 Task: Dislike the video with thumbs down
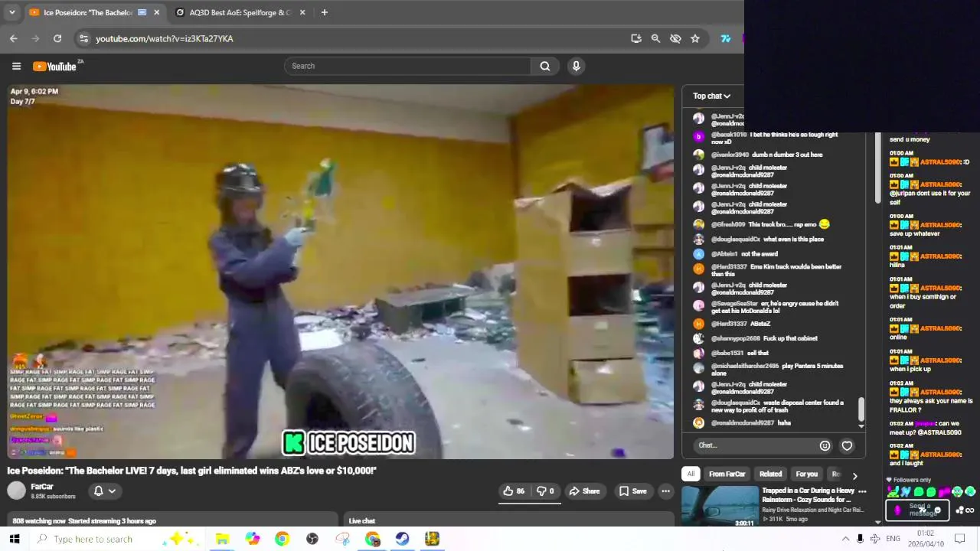[545, 491]
